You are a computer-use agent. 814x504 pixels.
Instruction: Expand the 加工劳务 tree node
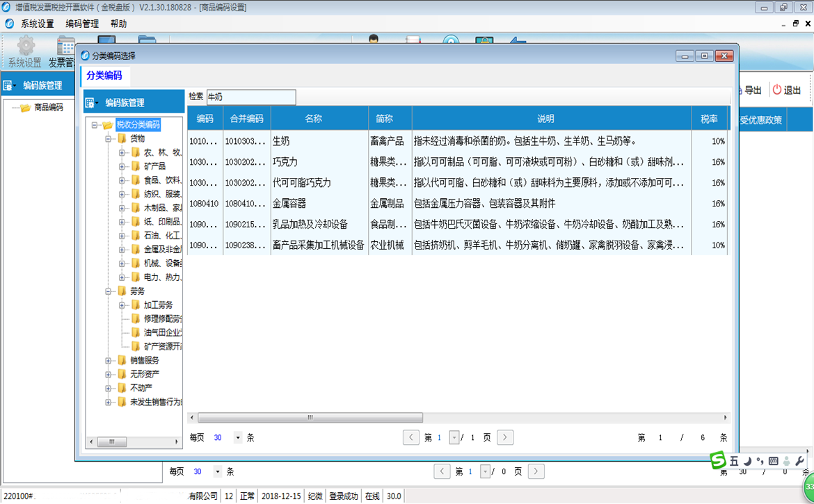click(x=122, y=305)
